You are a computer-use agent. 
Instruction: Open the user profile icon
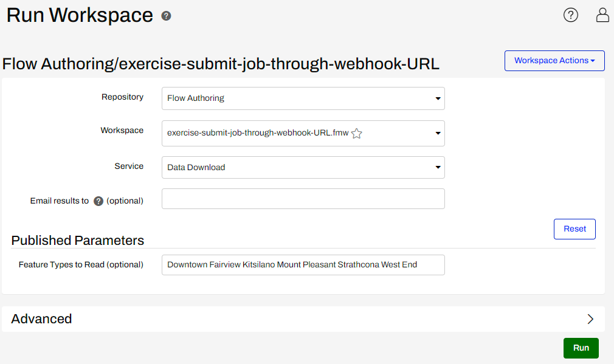pos(602,15)
